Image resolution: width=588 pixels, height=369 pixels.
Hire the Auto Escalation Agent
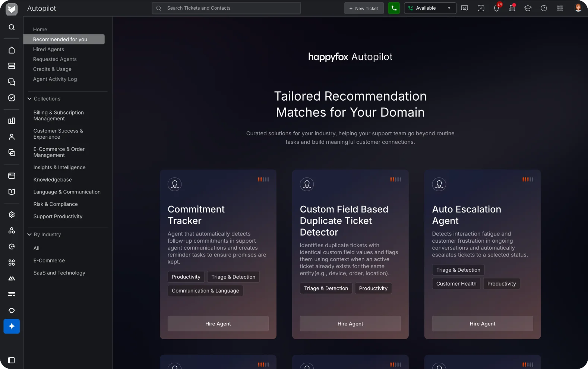[x=483, y=324]
